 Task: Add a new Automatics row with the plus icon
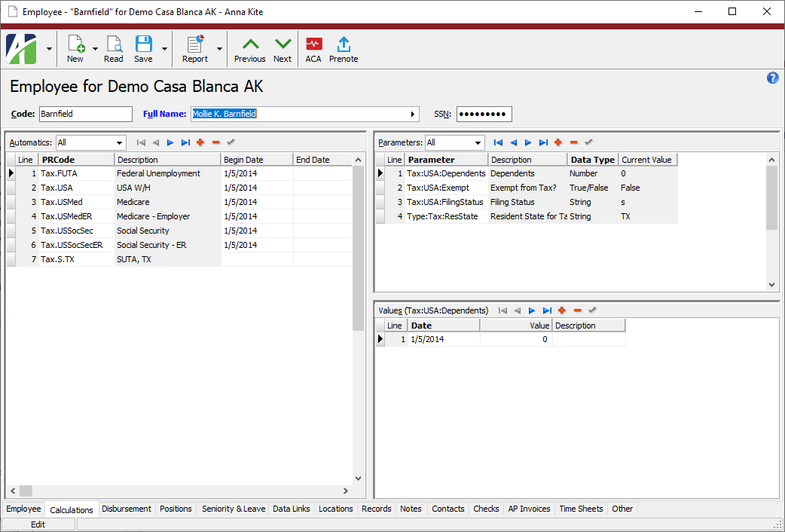pyautogui.click(x=200, y=142)
